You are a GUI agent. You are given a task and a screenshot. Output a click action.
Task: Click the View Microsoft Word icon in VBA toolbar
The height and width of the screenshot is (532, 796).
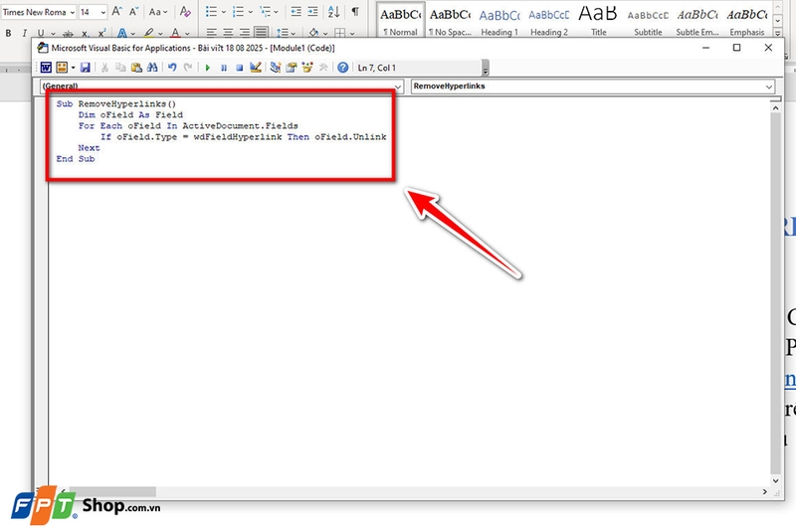pyautogui.click(x=46, y=68)
